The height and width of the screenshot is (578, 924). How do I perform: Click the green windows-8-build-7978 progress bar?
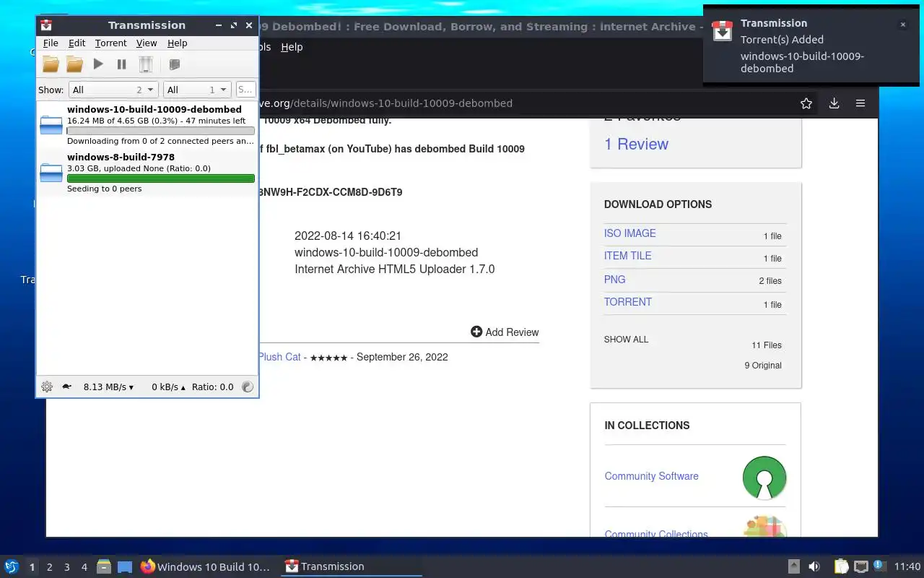tap(160, 178)
